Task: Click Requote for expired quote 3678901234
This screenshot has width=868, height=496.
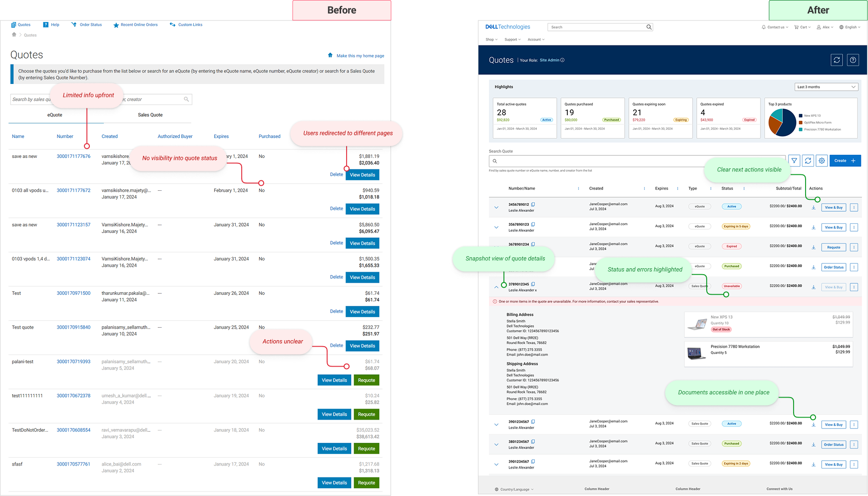Action: tap(834, 247)
